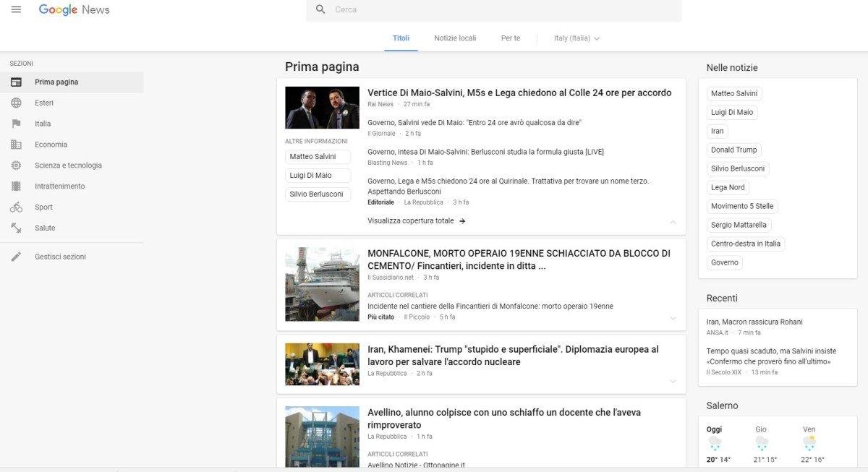Open the hamburger main menu
The image size is (868, 472).
(x=16, y=9)
